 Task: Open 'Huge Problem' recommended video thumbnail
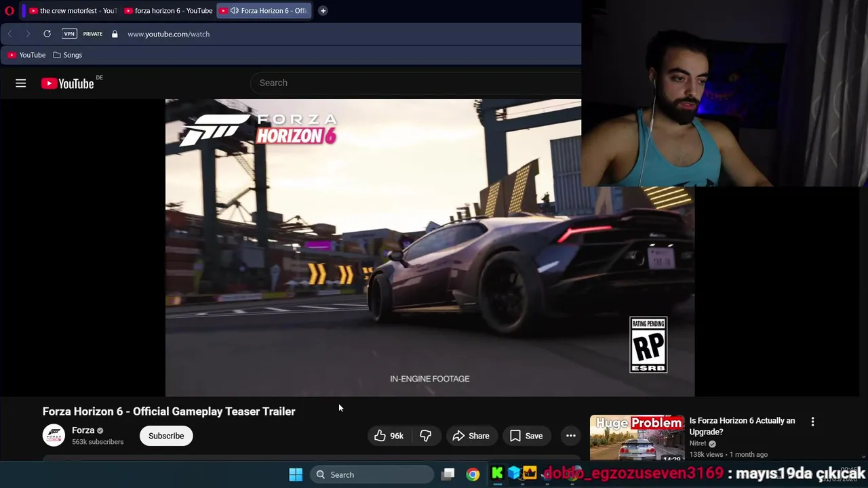(x=637, y=438)
